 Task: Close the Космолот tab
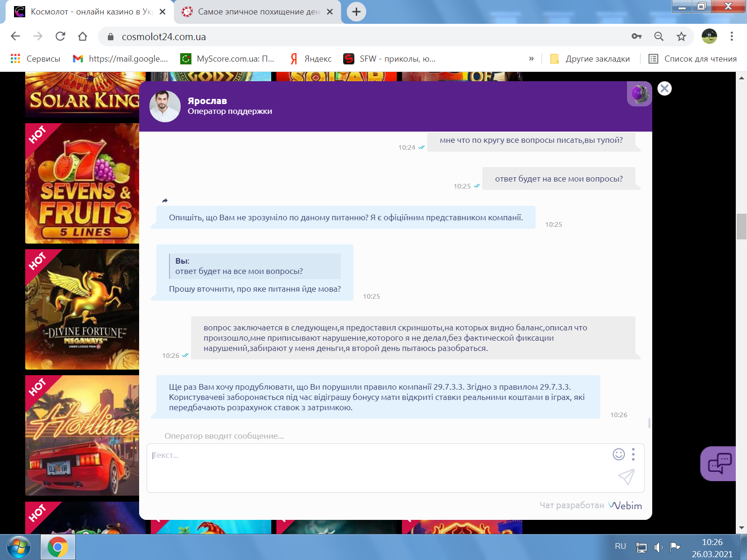[x=162, y=12]
